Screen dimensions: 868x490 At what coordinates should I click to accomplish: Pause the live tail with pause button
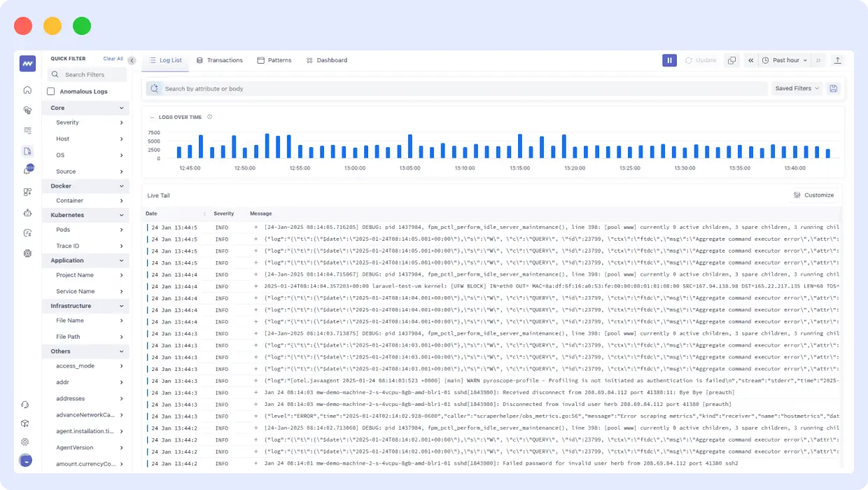click(x=669, y=60)
